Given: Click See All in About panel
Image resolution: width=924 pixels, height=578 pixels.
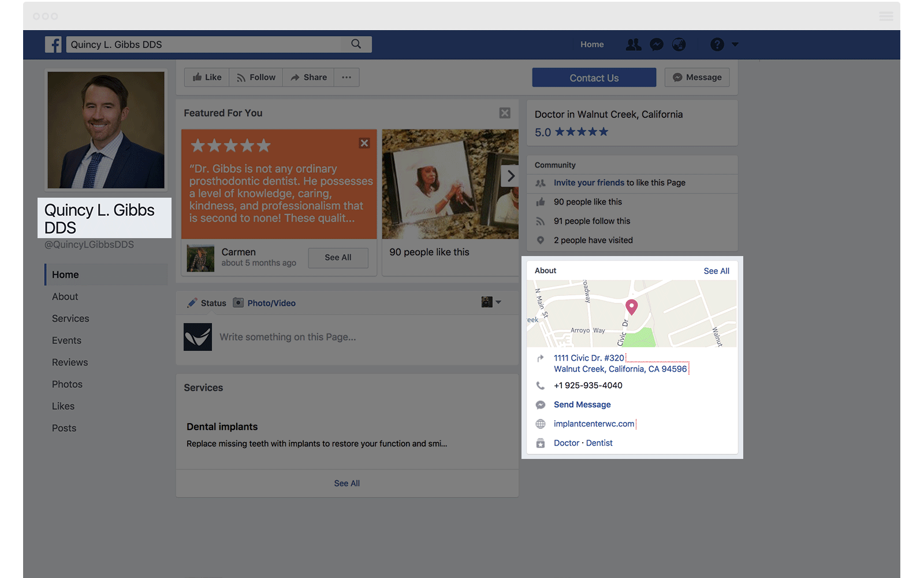Looking at the screenshot, I should point(716,271).
